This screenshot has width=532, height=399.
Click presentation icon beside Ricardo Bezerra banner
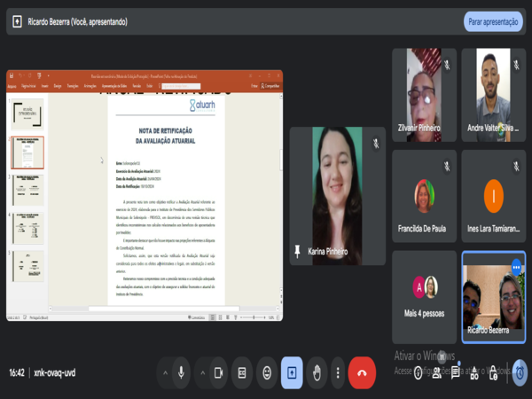pyautogui.click(x=18, y=21)
